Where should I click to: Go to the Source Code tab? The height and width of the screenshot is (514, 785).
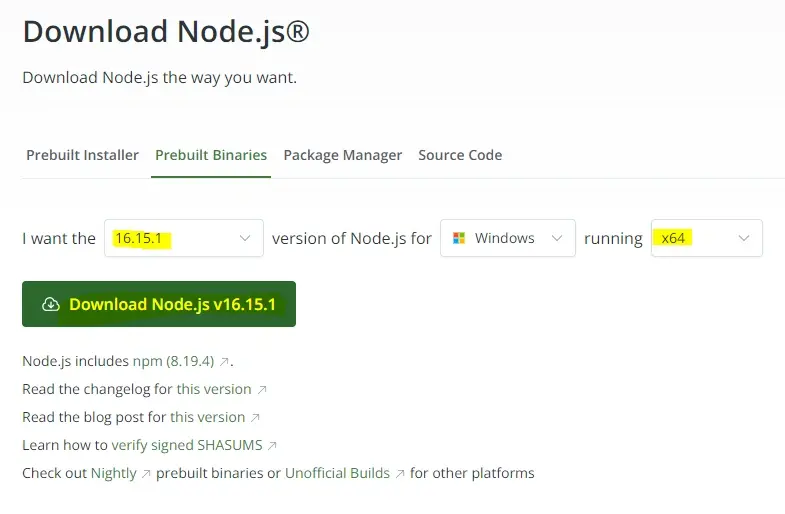coord(460,155)
